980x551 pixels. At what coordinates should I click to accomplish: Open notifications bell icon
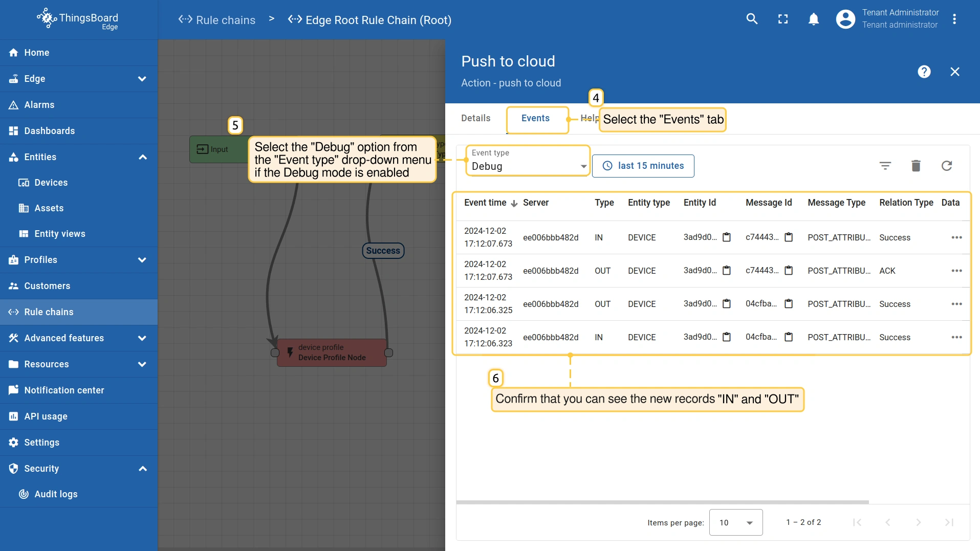point(814,19)
